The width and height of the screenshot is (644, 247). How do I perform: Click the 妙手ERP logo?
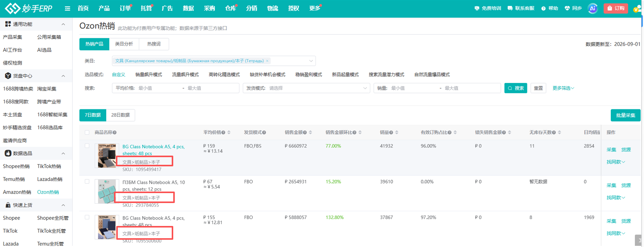(28, 8)
